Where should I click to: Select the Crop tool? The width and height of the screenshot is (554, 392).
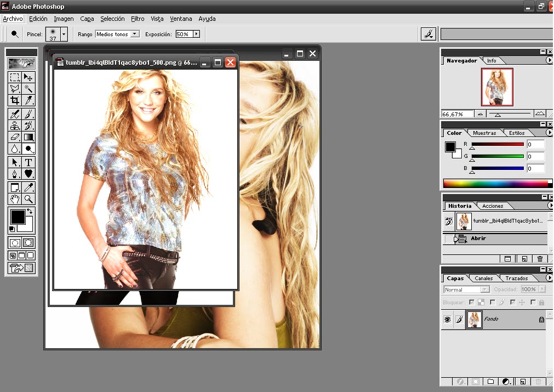(x=15, y=100)
